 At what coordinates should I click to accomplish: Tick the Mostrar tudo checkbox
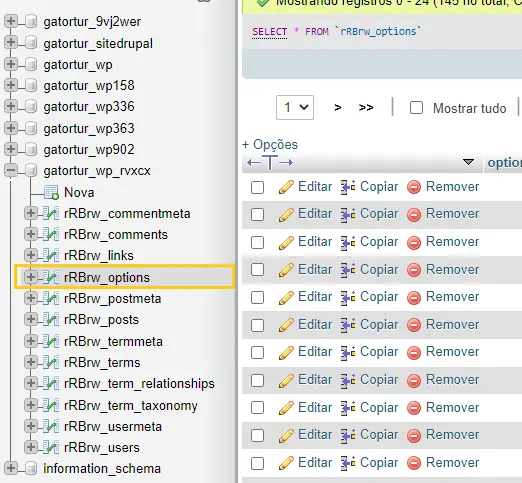click(x=416, y=108)
